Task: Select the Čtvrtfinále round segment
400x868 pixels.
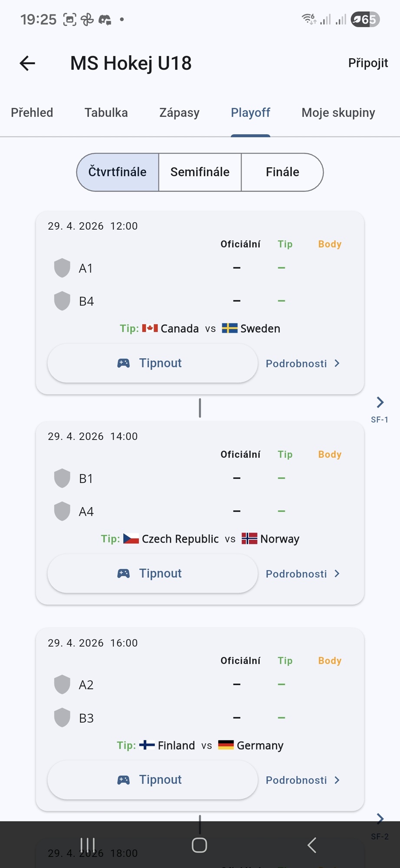Action: [x=118, y=172]
